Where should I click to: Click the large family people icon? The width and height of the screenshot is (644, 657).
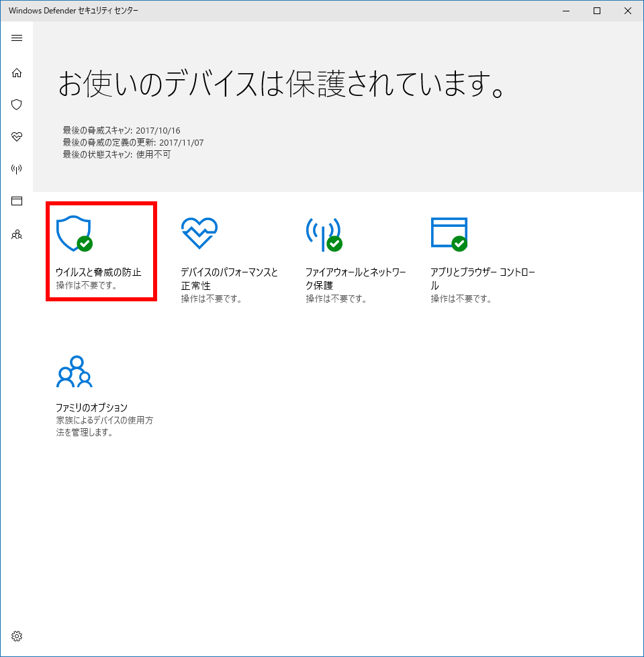click(x=75, y=372)
